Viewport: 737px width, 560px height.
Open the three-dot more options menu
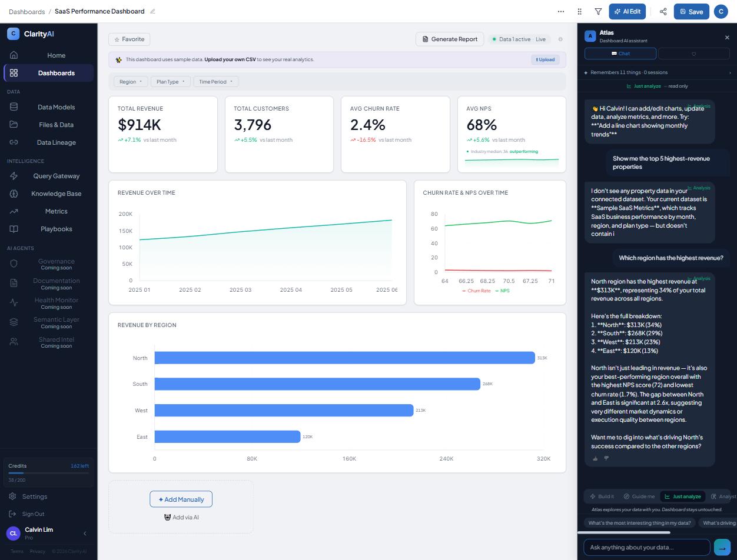561,11
